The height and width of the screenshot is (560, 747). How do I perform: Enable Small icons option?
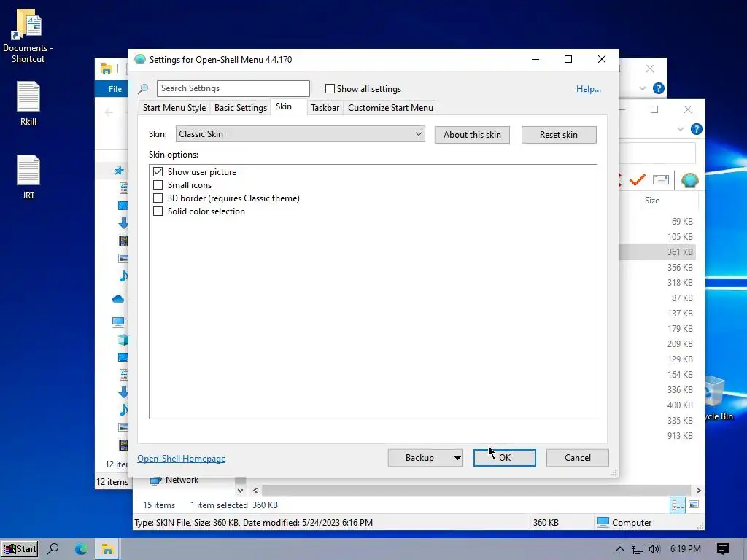pyautogui.click(x=158, y=184)
